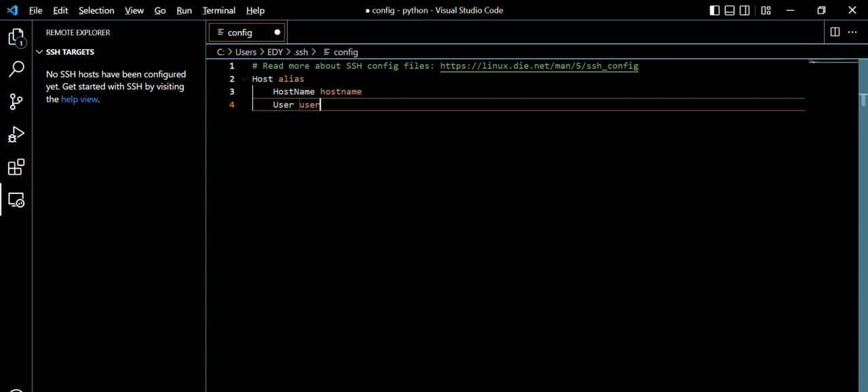Open the Run and Debug view
This screenshot has width=868, height=392.
[16, 134]
